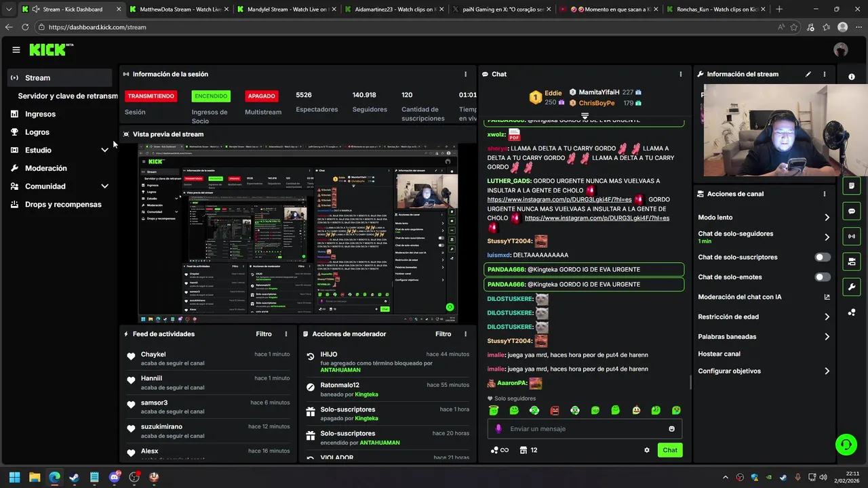Open options menu of Información del stream
This screenshot has width=868, height=488.
pyautogui.click(x=825, y=74)
